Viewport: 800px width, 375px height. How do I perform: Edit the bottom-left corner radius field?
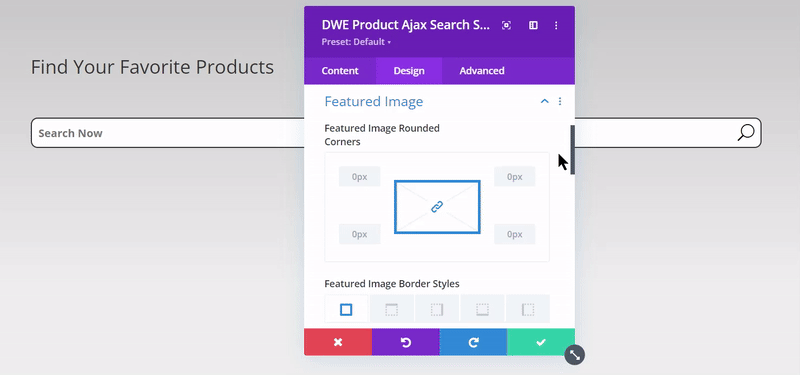[360, 234]
